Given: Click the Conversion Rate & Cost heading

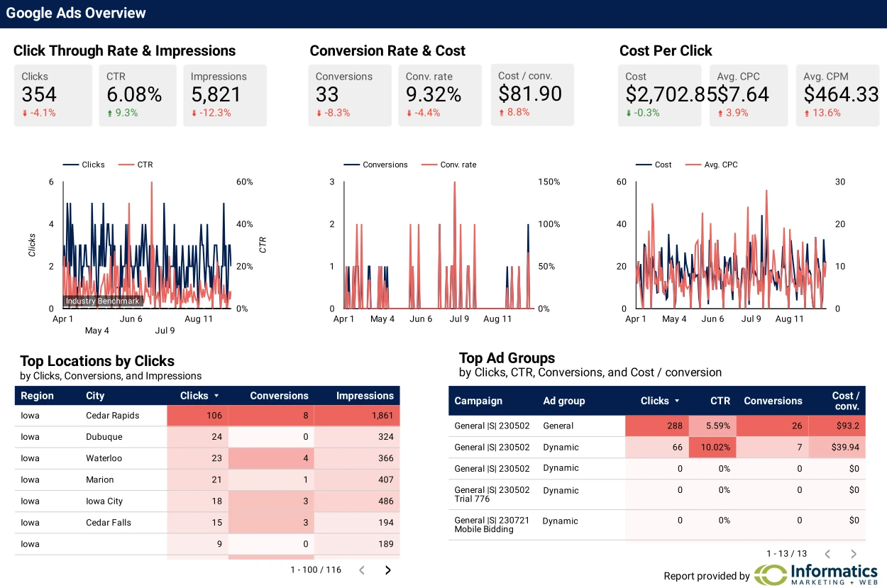Looking at the screenshot, I should click(x=387, y=50).
